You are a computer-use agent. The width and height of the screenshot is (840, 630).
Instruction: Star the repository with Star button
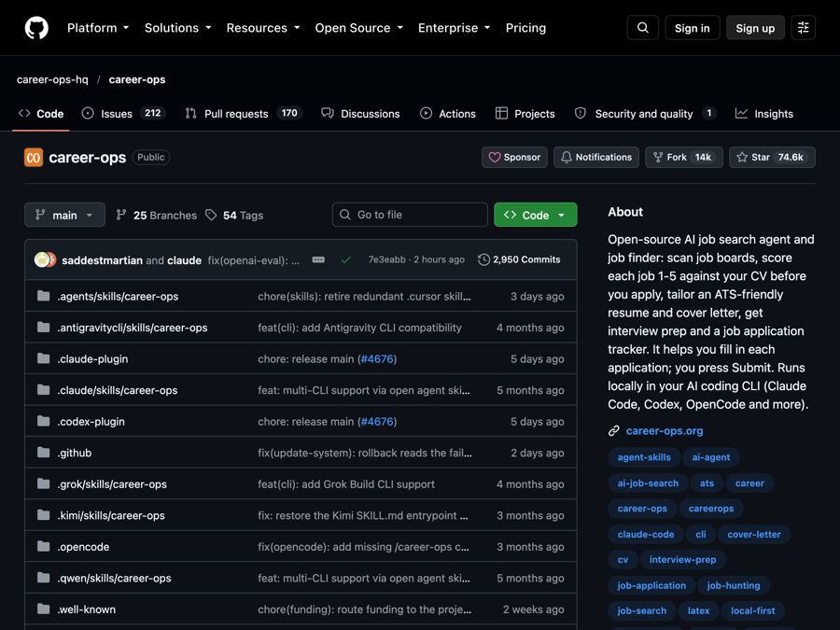coord(772,158)
